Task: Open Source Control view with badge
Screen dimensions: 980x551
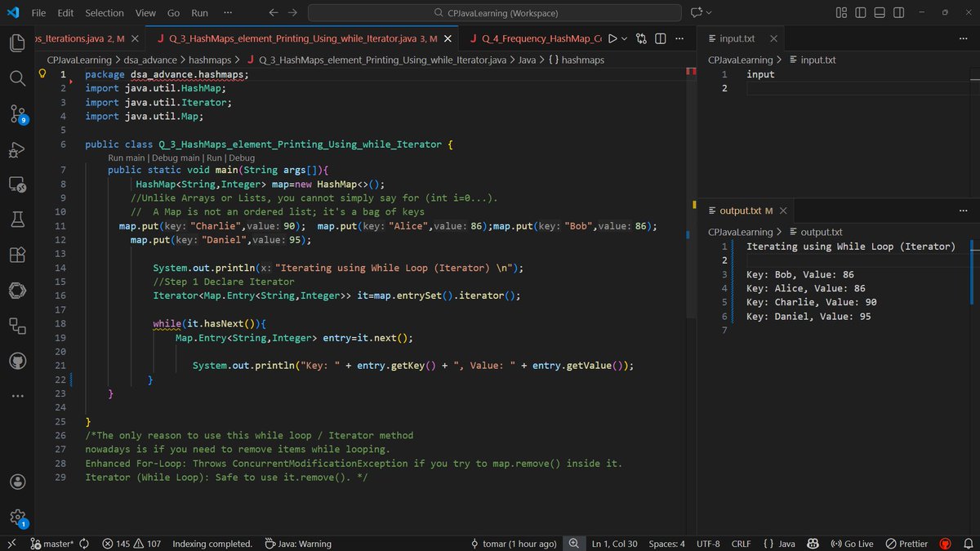Action: pyautogui.click(x=17, y=114)
